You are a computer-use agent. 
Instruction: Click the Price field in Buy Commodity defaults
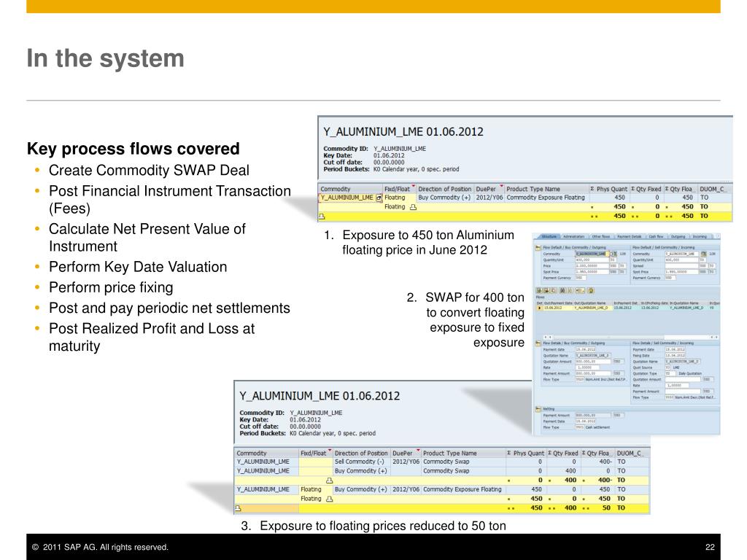[592, 265]
